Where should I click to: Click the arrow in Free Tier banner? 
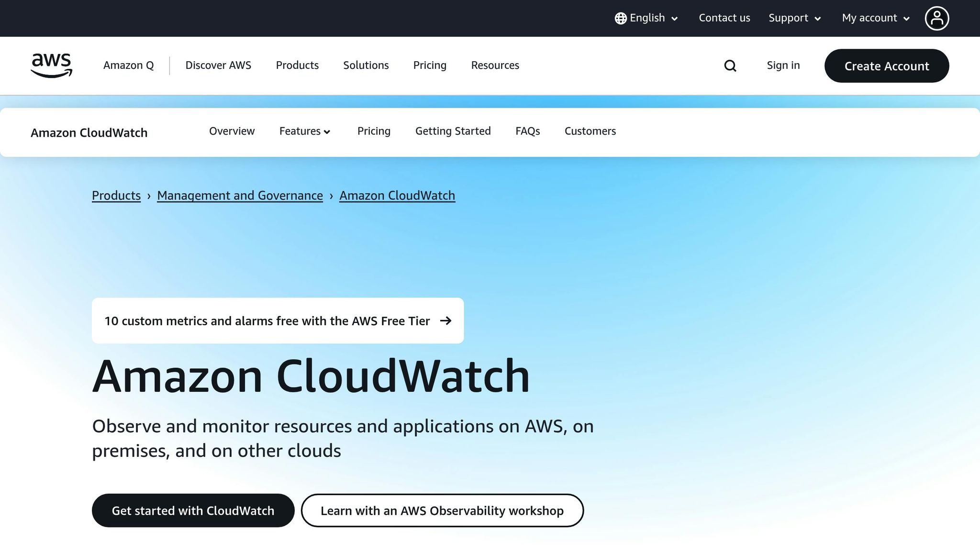pyautogui.click(x=445, y=320)
